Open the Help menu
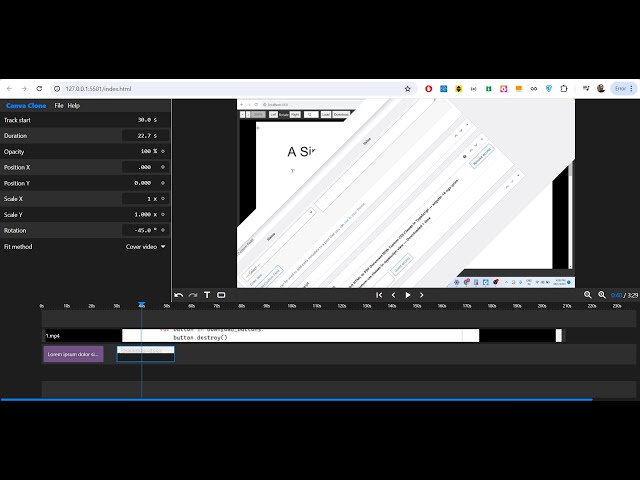The image size is (640, 480). point(74,105)
